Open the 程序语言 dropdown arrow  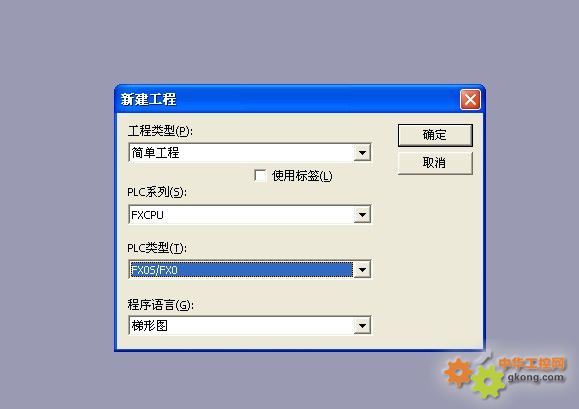(x=362, y=326)
